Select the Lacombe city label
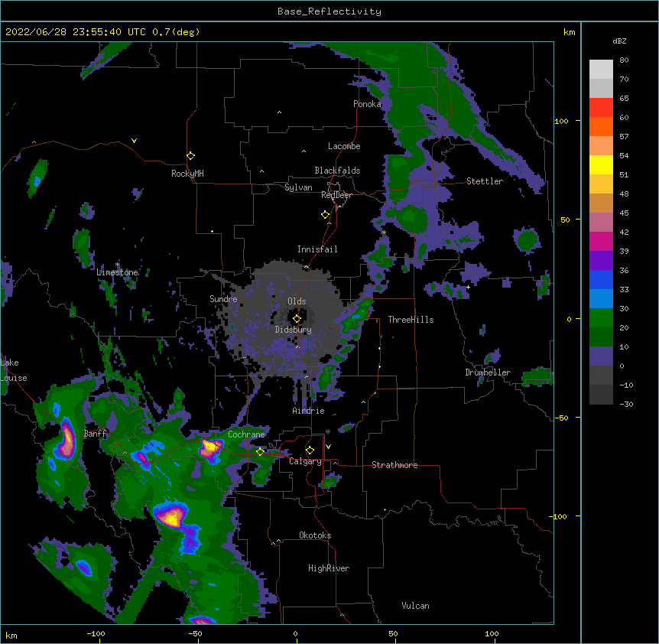The width and height of the screenshot is (659, 644). (x=344, y=146)
